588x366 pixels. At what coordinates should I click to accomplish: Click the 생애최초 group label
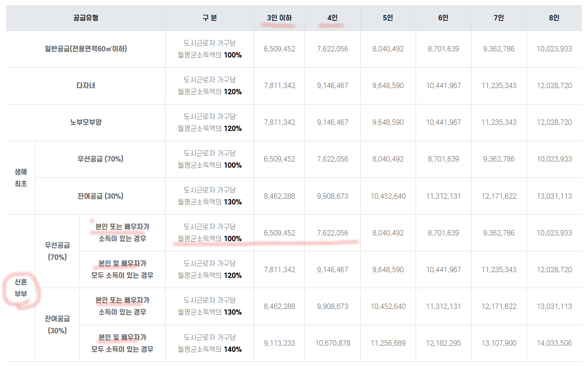pyautogui.click(x=19, y=177)
